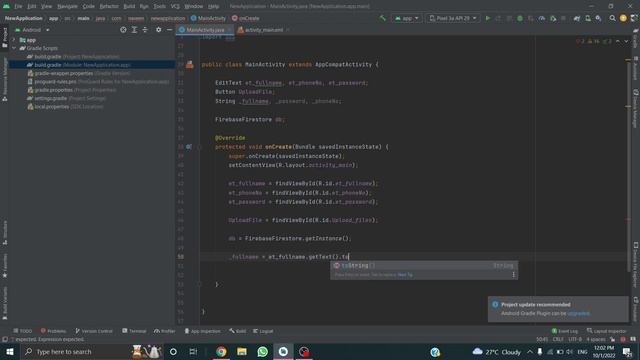
Task: Click the class gutter icon beside MainActivity
Action: [190, 64]
